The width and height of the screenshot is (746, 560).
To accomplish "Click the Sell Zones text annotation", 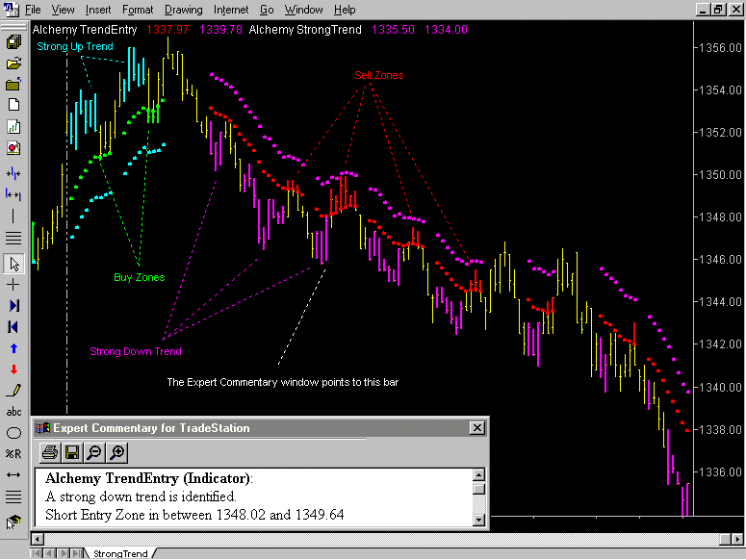I will 378,75.
